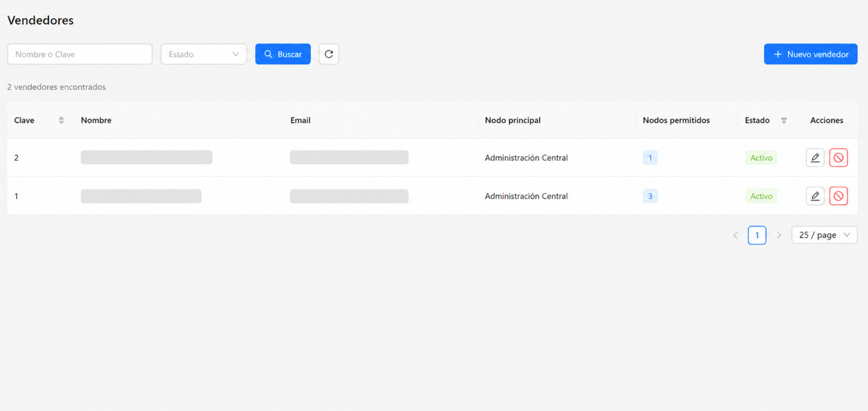Click Clave cell value 2
This screenshot has height=411, width=868.
point(17,158)
